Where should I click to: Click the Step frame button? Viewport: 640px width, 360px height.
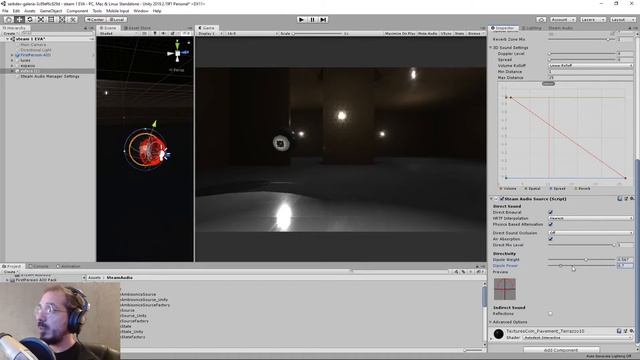click(x=323, y=20)
